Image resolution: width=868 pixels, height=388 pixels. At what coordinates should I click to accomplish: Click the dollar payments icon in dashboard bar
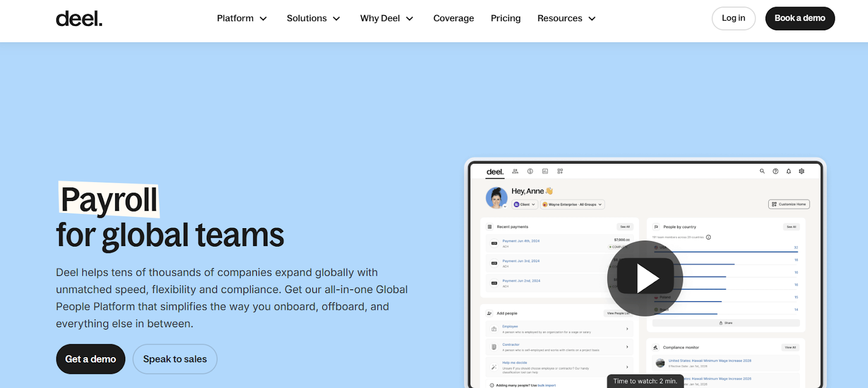coord(530,171)
